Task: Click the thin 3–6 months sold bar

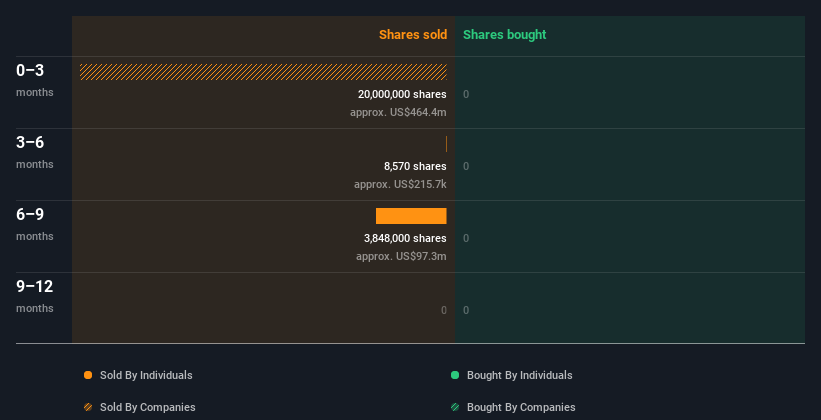Action: tap(446, 144)
